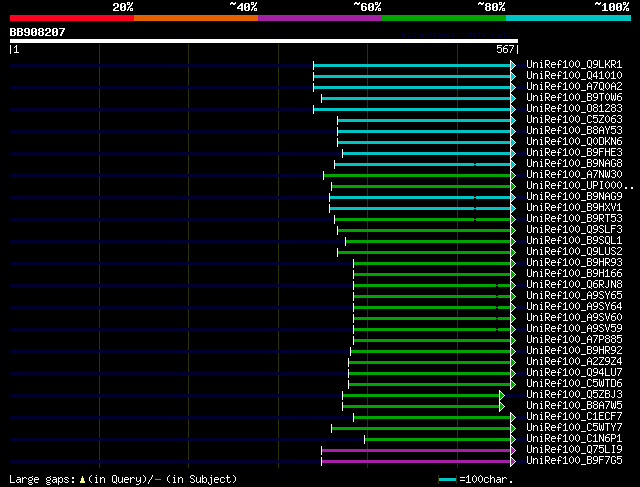Select the UniRef100_B9RT53 label
640x487 pixels.
(x=574, y=219)
